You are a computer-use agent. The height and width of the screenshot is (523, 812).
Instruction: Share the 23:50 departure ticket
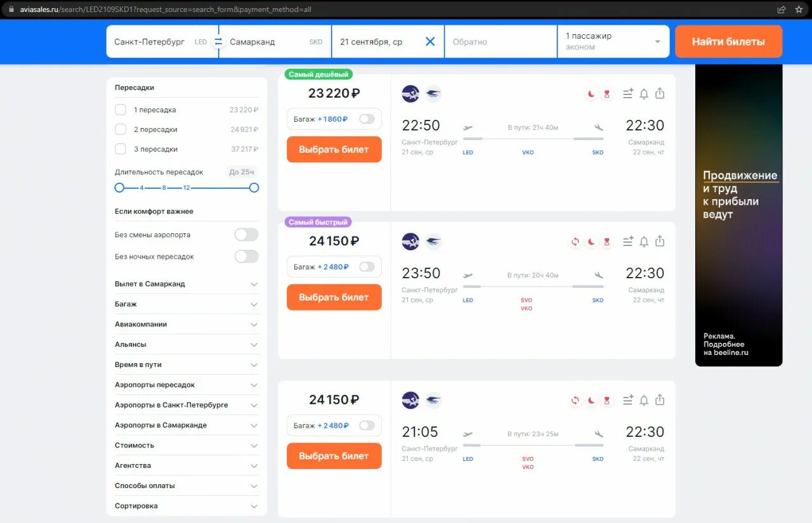(x=660, y=241)
